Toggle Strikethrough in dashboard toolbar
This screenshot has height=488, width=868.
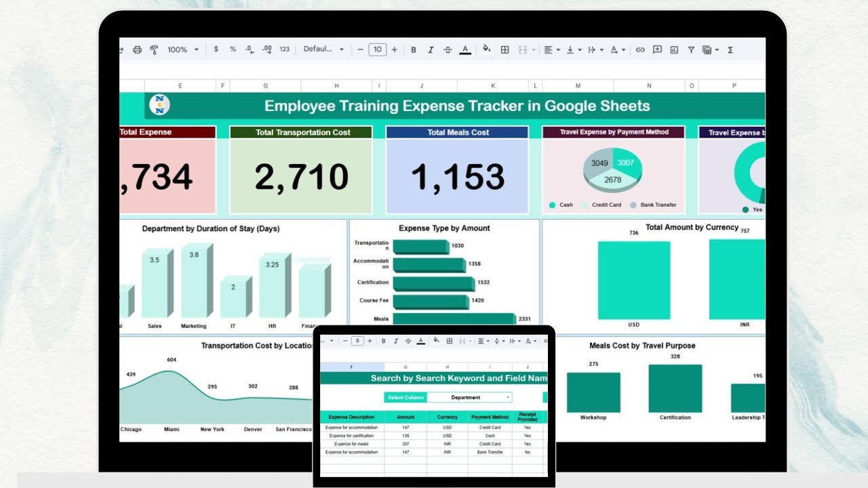(448, 49)
